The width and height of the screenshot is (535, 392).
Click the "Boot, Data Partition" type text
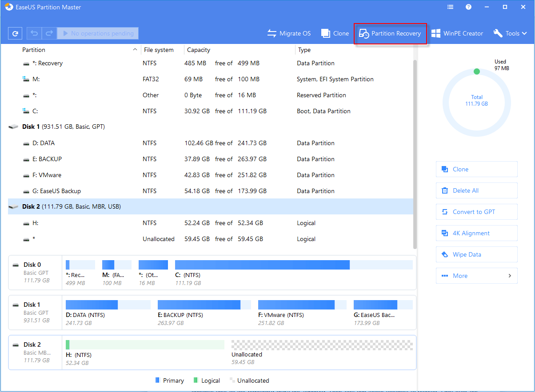pyautogui.click(x=323, y=111)
